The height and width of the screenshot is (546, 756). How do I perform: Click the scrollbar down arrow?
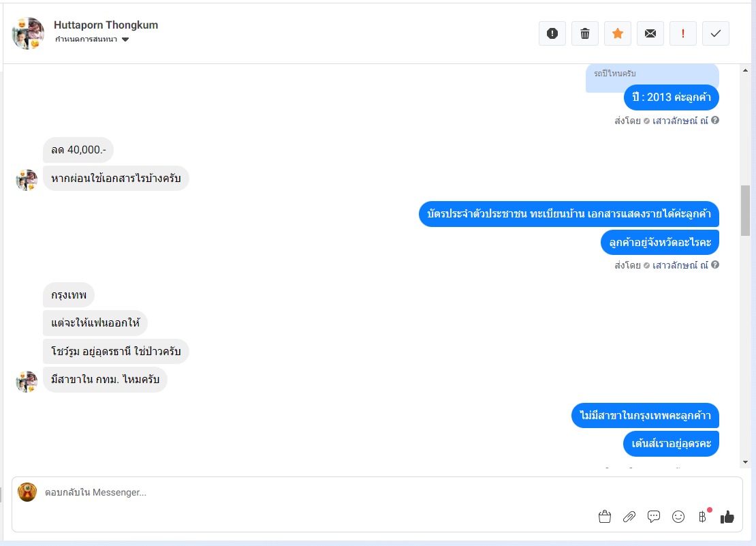click(745, 462)
